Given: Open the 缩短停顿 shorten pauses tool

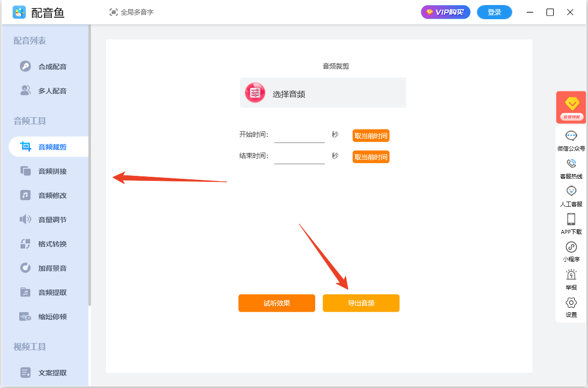Looking at the screenshot, I should 48,317.
